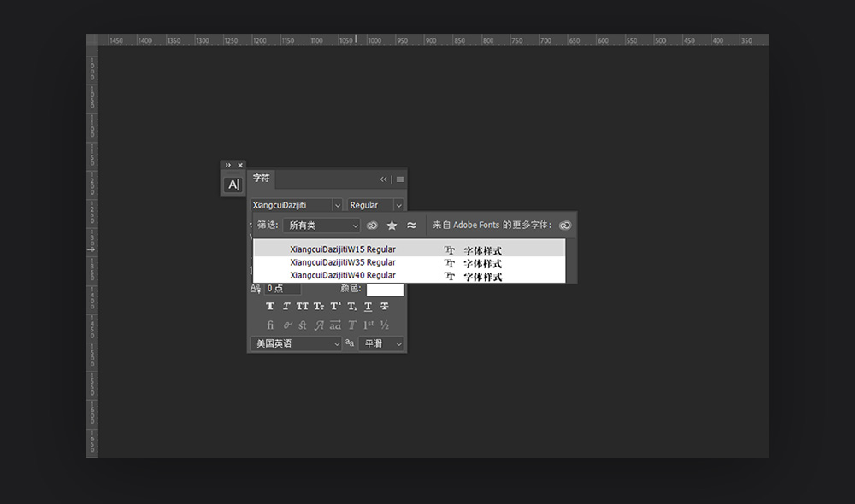Enable titling alternates OpenType feature
Viewport: 855px width, 504px height.
(x=351, y=325)
